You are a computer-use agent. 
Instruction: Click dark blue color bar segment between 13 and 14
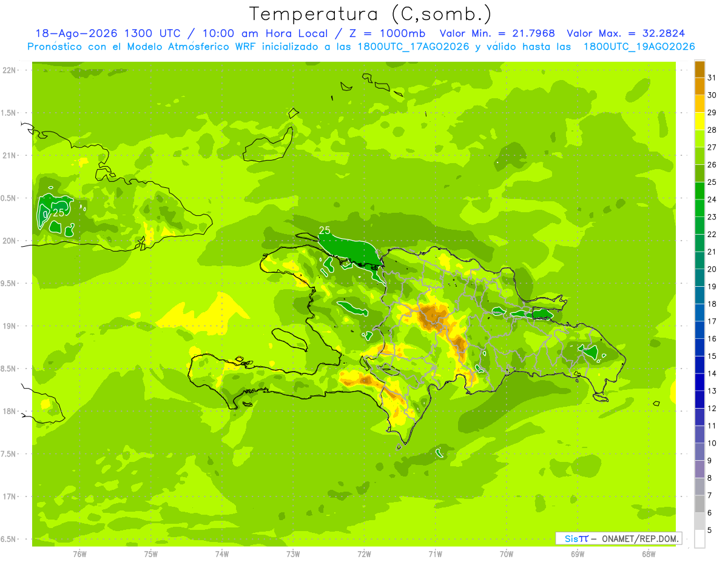tap(700, 382)
